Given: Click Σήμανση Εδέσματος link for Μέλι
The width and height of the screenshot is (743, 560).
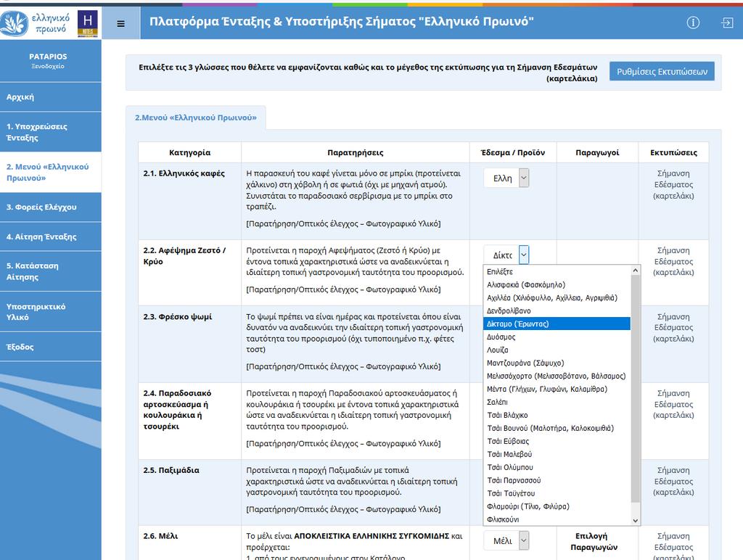Looking at the screenshot, I should [x=673, y=547].
